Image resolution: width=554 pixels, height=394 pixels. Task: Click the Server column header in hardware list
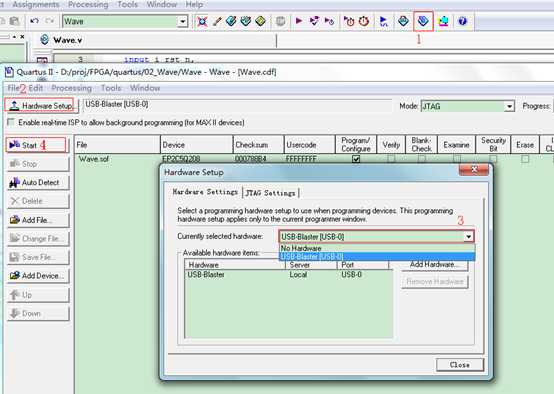[x=311, y=265]
